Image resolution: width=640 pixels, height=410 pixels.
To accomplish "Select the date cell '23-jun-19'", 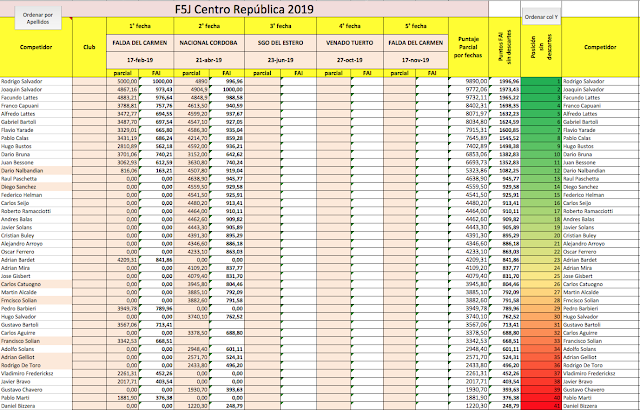I will tap(280, 60).
